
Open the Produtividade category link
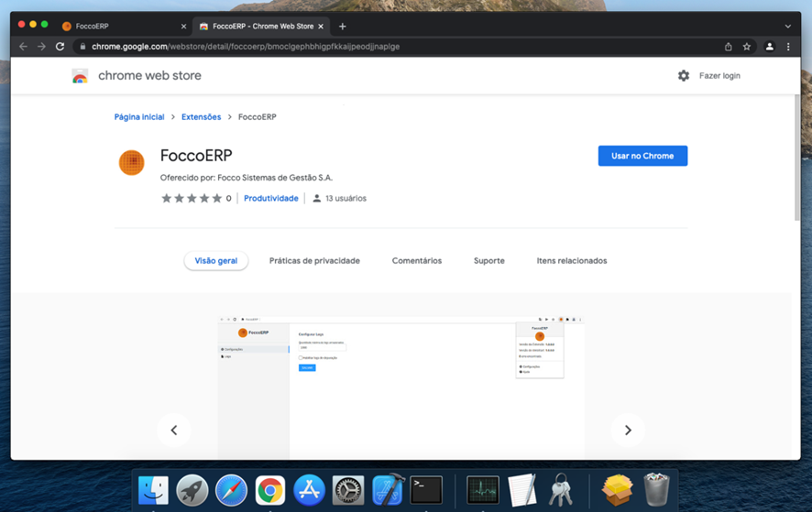pyautogui.click(x=271, y=198)
